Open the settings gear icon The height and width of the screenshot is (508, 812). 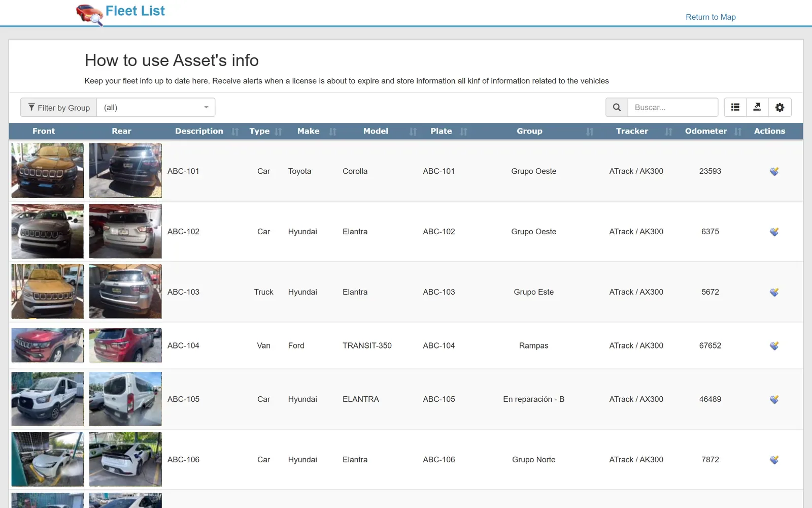780,107
